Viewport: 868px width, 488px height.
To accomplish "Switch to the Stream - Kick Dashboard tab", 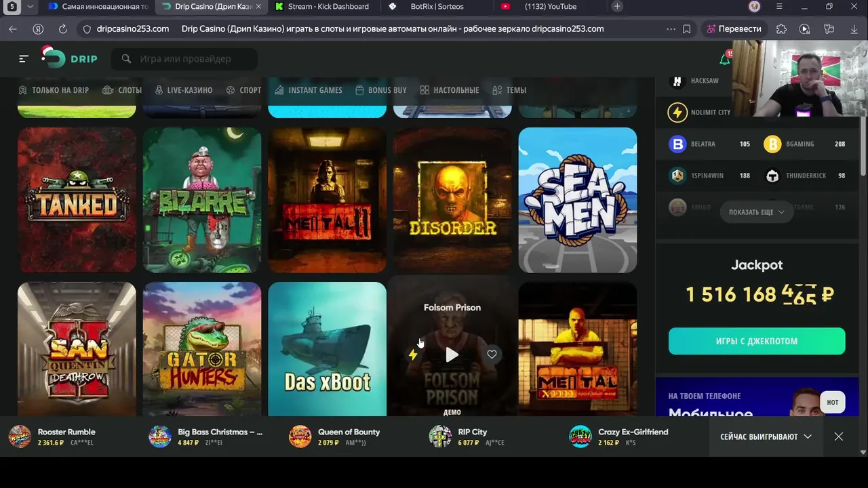I will pyautogui.click(x=322, y=7).
